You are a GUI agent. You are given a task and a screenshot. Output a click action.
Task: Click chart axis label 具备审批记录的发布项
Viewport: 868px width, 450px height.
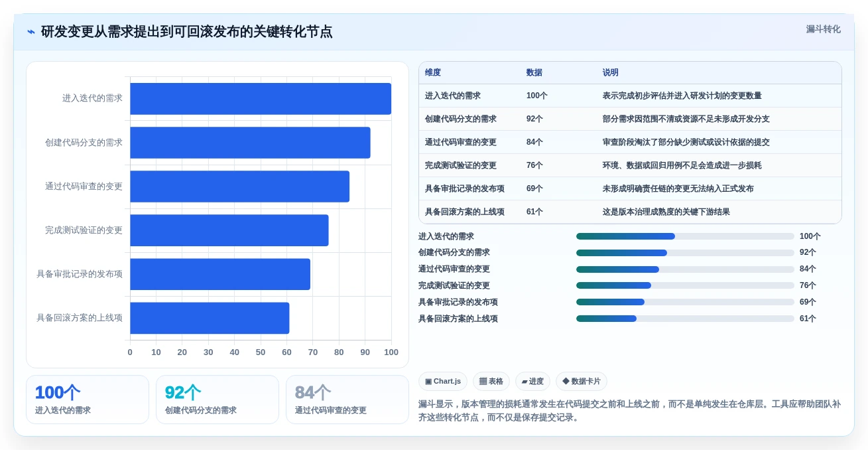point(80,274)
